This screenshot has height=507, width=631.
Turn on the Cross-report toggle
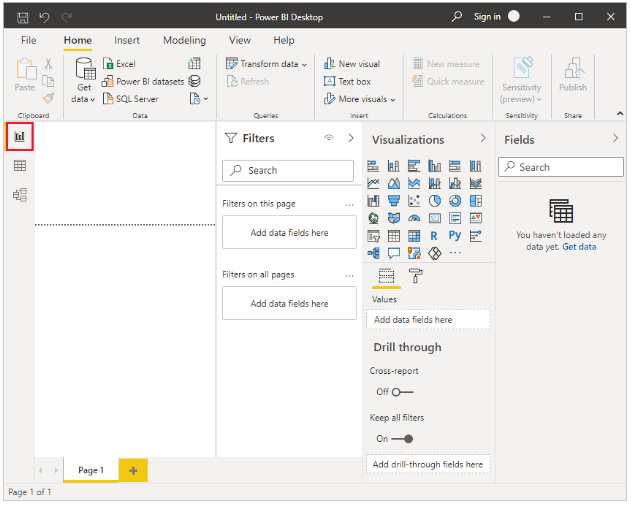[402, 392]
